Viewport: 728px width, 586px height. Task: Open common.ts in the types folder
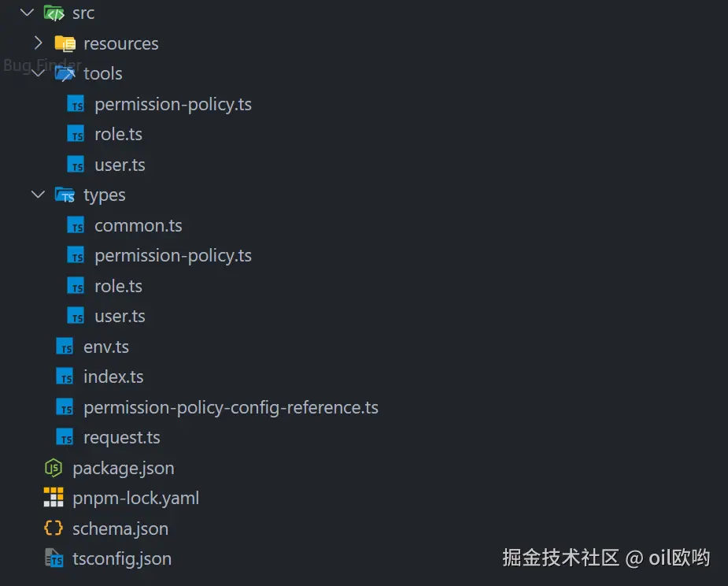click(x=138, y=225)
